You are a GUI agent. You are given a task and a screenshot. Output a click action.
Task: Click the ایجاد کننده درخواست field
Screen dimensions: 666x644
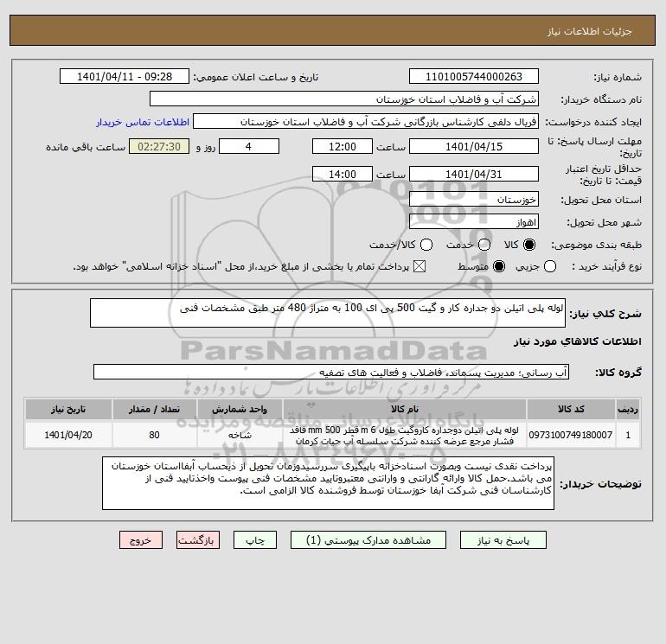(x=366, y=121)
